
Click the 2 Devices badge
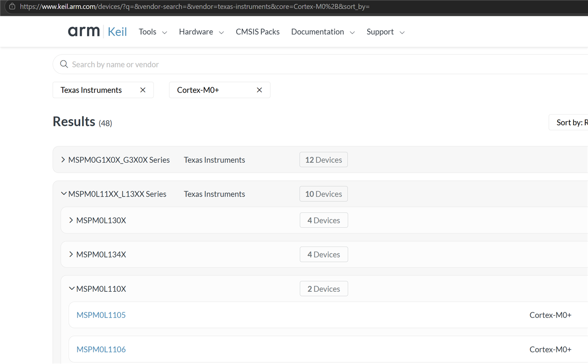click(x=324, y=289)
